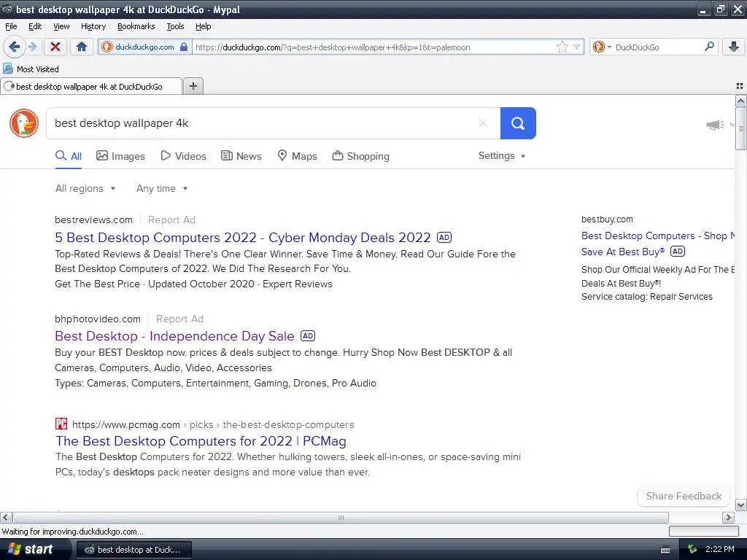Click the search bar magnifier icon
Image resolution: width=747 pixels, height=560 pixels.
point(709,47)
